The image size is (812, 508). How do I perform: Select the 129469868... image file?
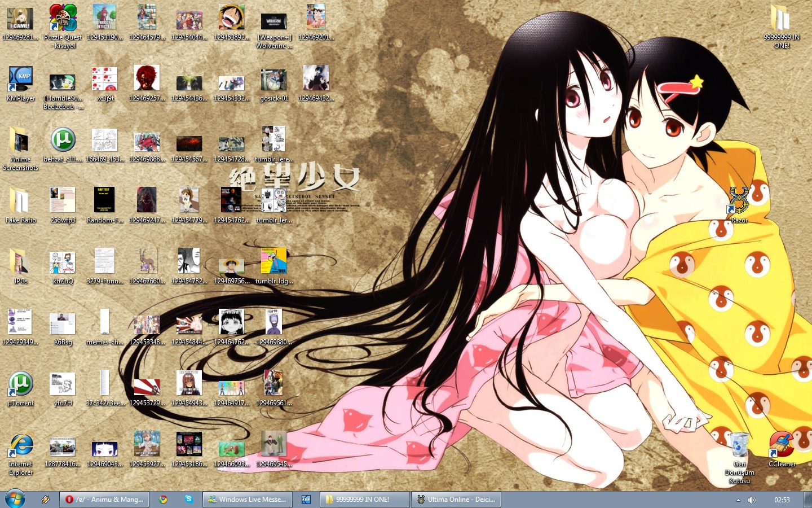point(147,142)
